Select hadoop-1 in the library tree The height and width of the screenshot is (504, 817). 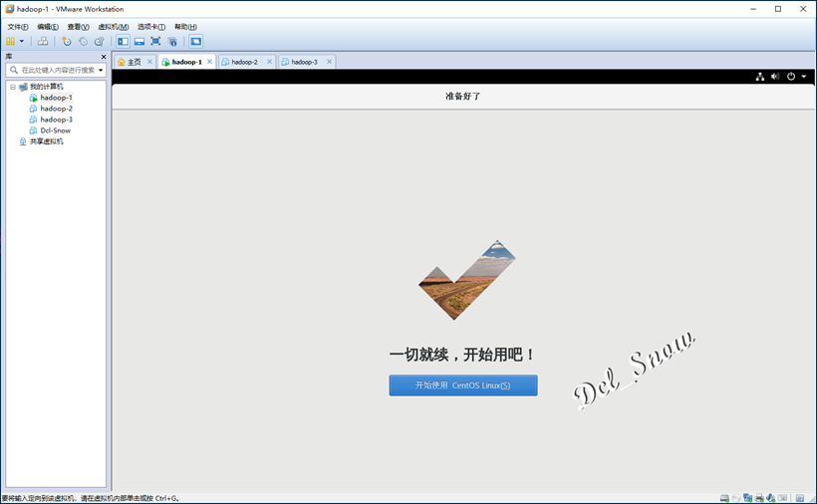[x=56, y=98]
